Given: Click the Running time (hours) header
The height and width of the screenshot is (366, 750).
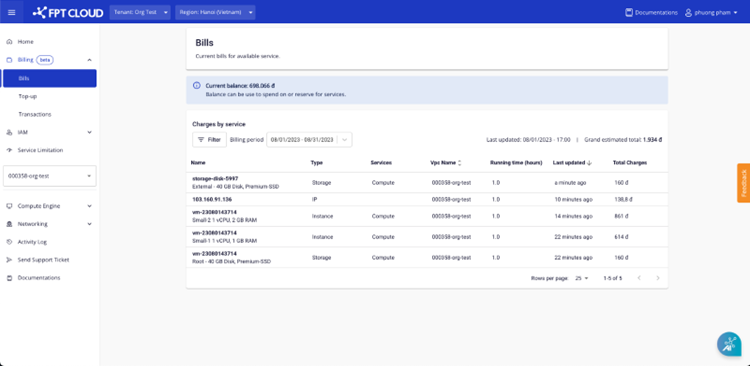Looking at the screenshot, I should click(516, 163).
